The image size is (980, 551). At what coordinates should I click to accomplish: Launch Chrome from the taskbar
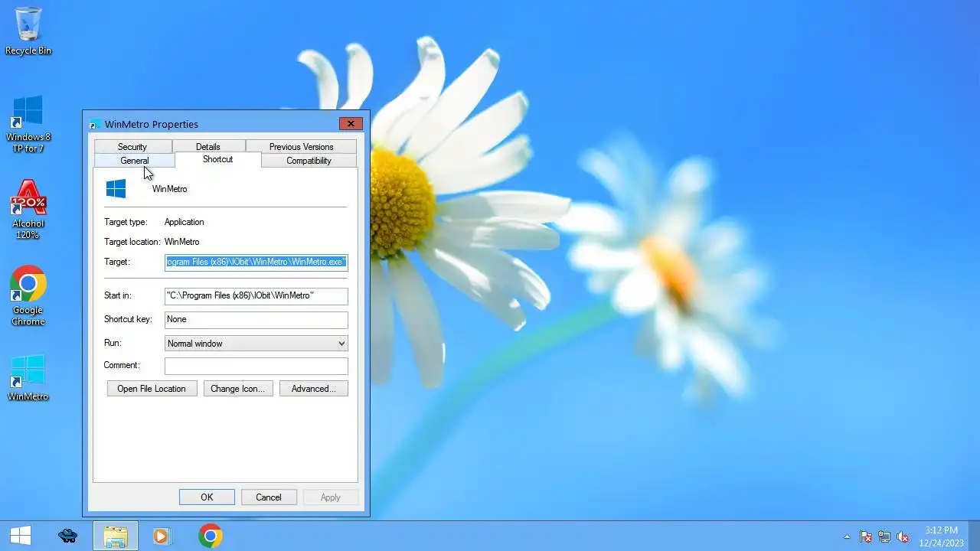tap(211, 536)
